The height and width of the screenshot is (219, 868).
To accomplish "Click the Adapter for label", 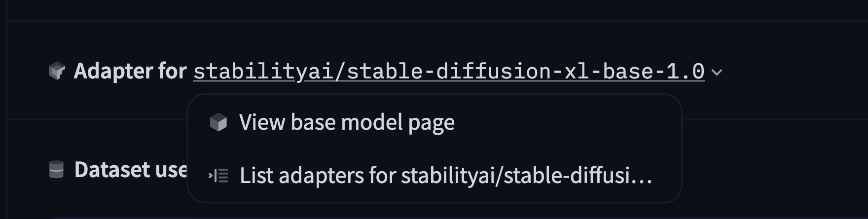I will click(130, 71).
